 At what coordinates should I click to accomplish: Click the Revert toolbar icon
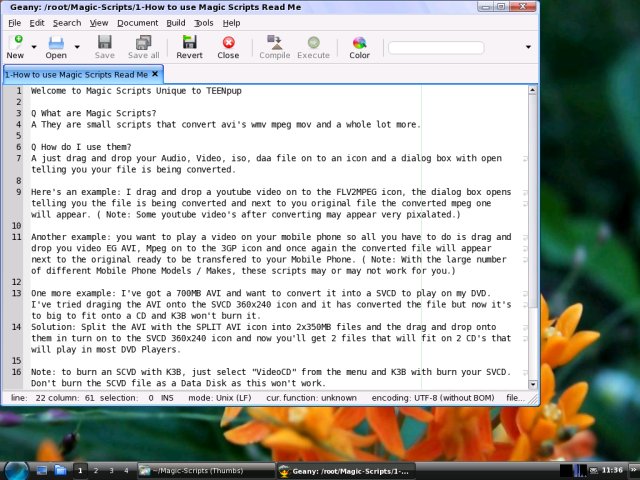[x=189, y=47]
